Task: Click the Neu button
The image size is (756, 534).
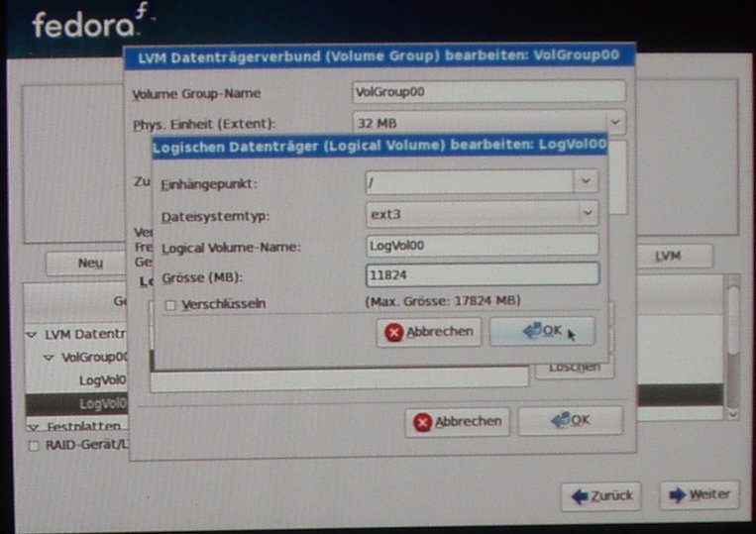Action: pyautogui.click(x=90, y=264)
